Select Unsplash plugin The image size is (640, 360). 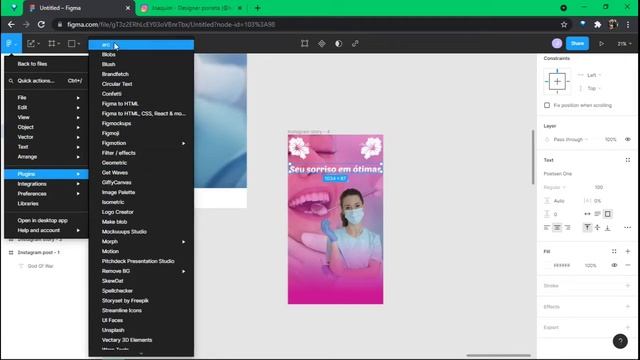click(x=141, y=330)
